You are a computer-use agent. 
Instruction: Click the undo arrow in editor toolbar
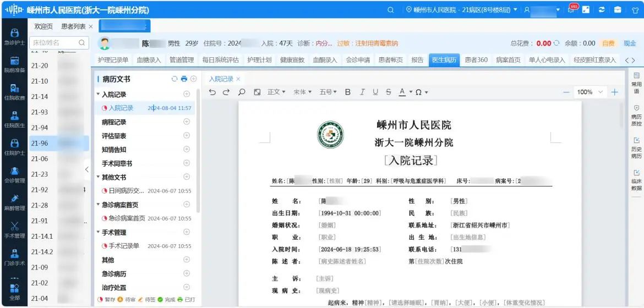pyautogui.click(x=212, y=92)
